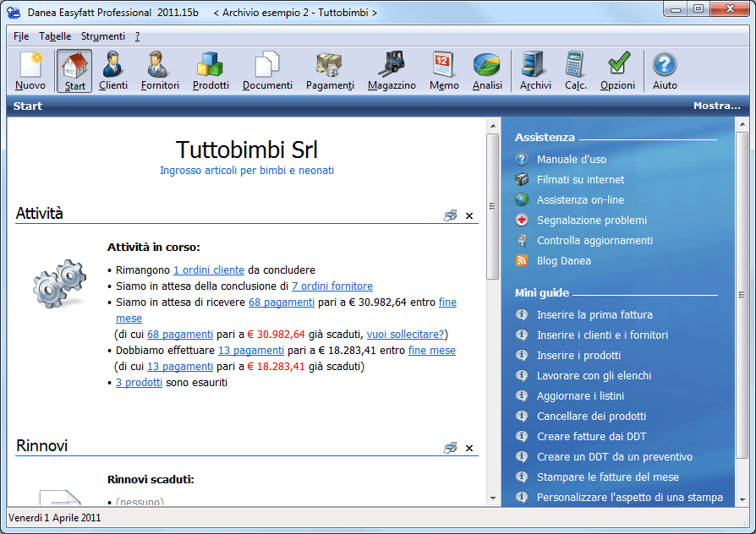Click info icon beside Creare fatture dai DDT
This screenshot has width=756, height=534.
coord(522,436)
